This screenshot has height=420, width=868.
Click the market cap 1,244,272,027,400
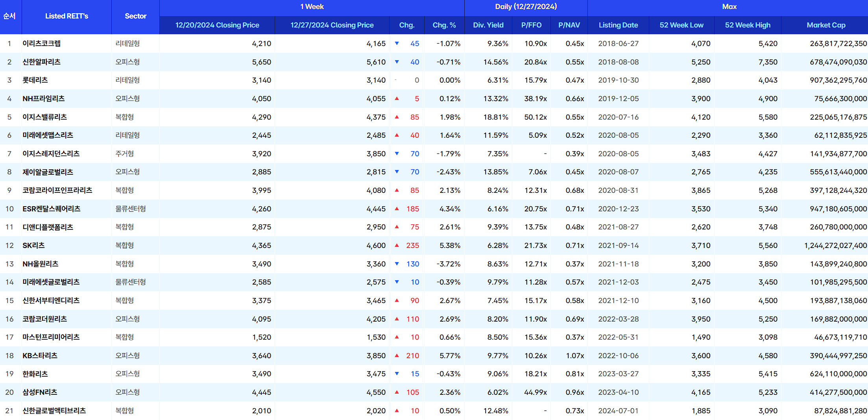[x=835, y=246]
